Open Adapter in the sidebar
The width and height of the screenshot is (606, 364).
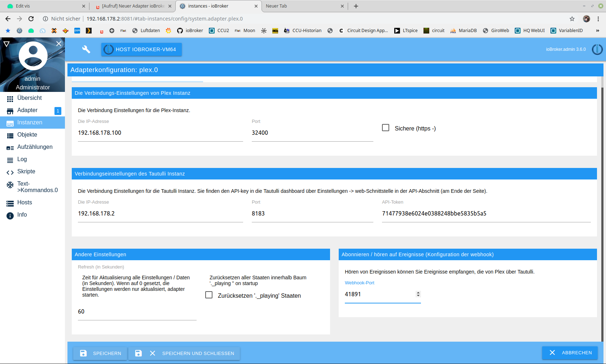click(x=32, y=110)
